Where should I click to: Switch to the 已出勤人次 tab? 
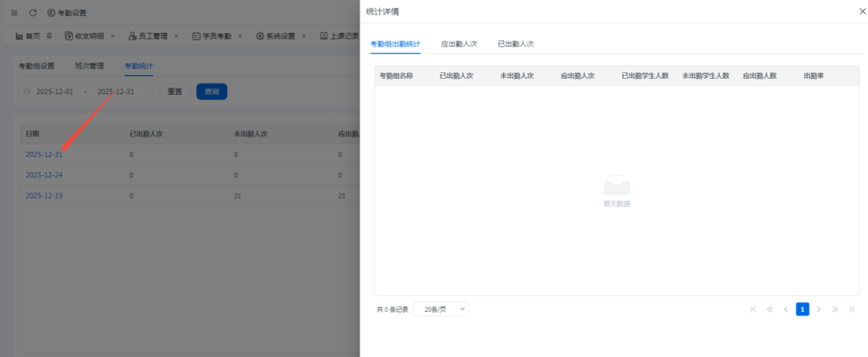coord(515,43)
